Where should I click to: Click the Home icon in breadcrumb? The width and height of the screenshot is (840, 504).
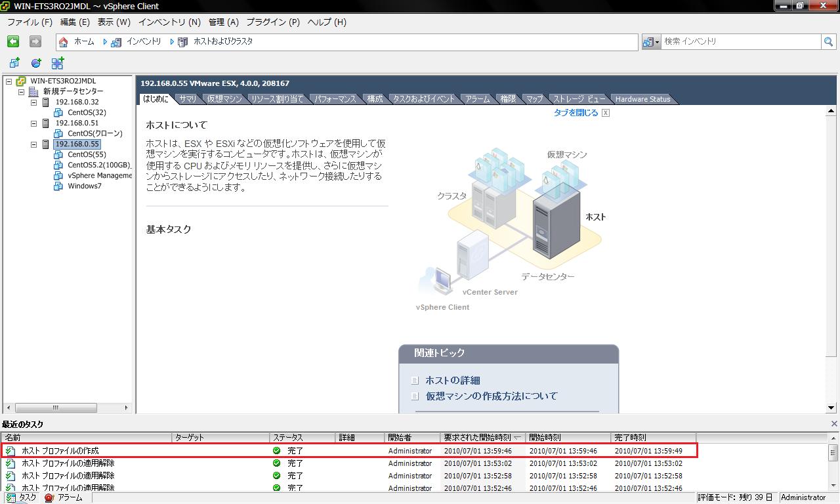click(x=64, y=41)
